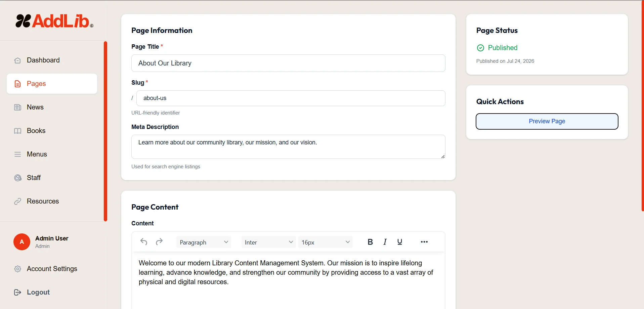Click inside the content editor body
The height and width of the screenshot is (309, 644).
tap(288, 280)
